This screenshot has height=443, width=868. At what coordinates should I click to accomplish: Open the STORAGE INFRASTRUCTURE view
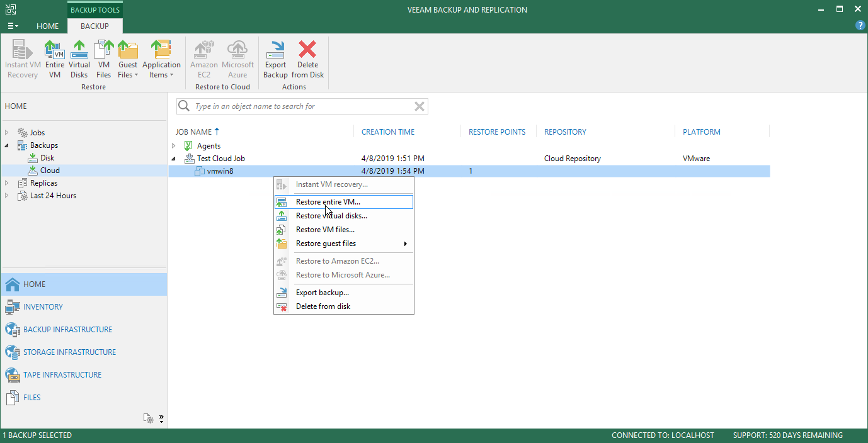tap(84, 352)
